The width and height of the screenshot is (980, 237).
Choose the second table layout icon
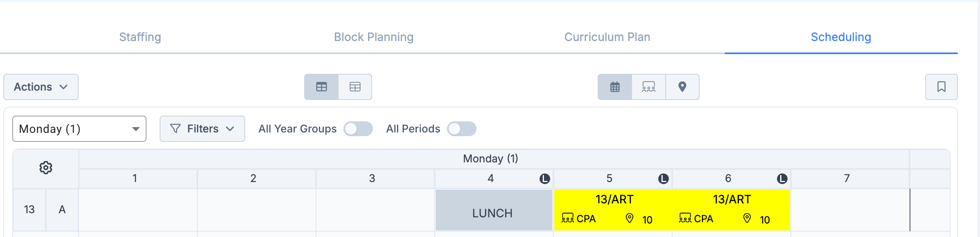(355, 87)
